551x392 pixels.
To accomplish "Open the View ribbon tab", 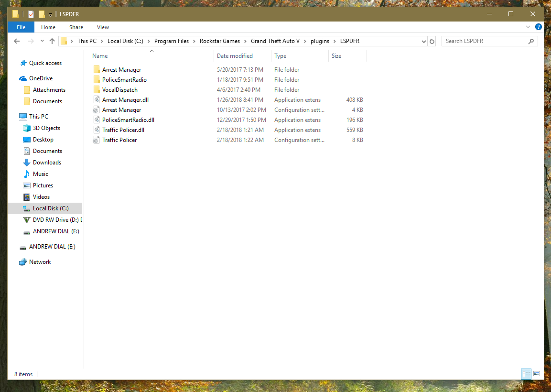I will (103, 27).
